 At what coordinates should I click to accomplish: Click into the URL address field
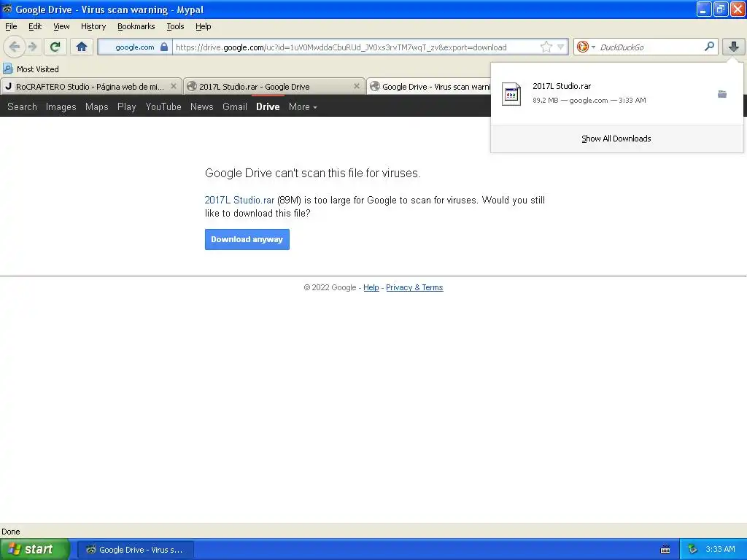(356, 47)
